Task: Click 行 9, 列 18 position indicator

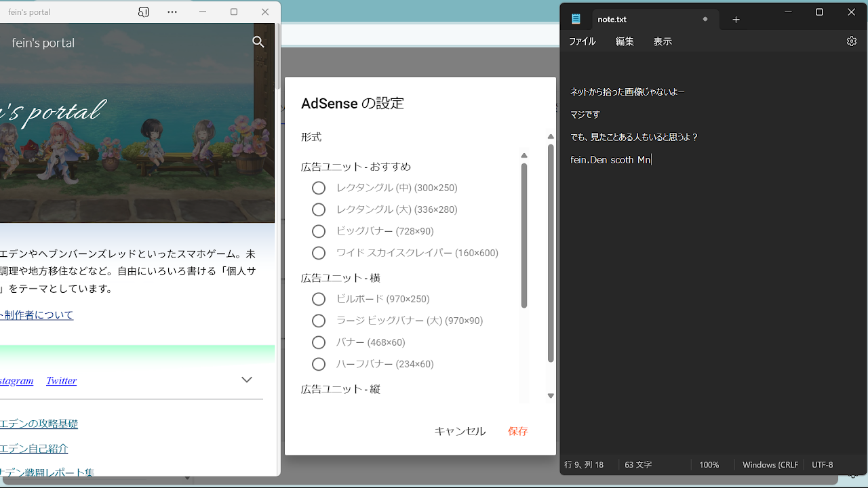Action: pos(584,465)
